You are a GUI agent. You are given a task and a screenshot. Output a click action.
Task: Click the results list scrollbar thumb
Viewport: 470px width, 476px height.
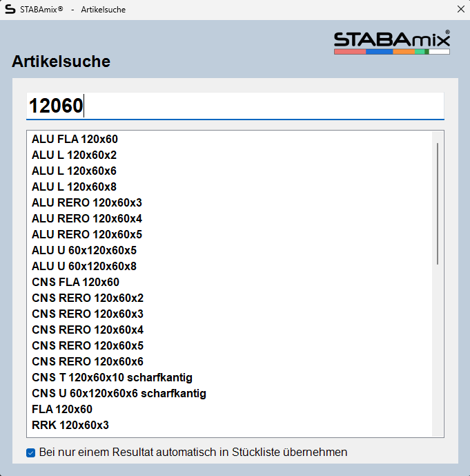(438, 204)
